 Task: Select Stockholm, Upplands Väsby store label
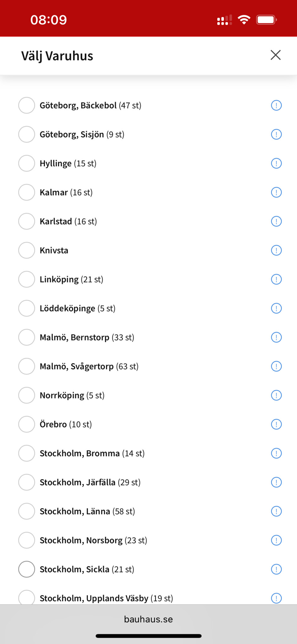[x=94, y=598]
